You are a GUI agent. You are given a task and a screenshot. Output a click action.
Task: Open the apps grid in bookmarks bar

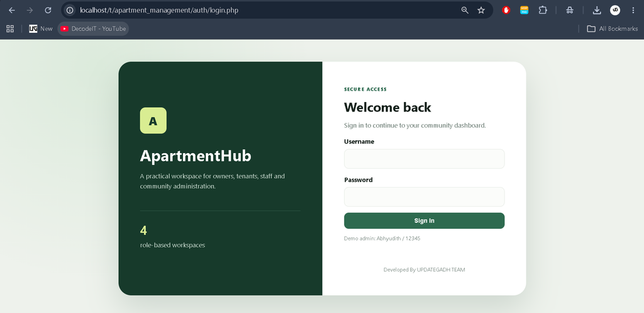click(10, 28)
